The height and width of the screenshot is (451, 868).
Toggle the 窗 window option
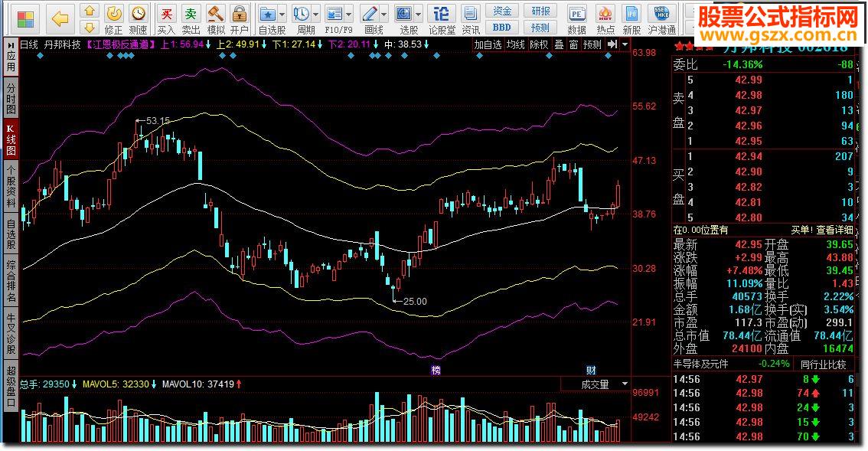573,44
